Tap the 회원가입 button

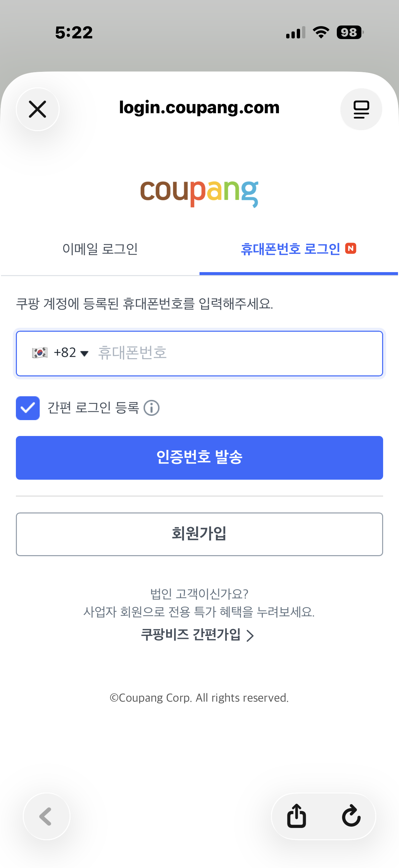point(199,534)
